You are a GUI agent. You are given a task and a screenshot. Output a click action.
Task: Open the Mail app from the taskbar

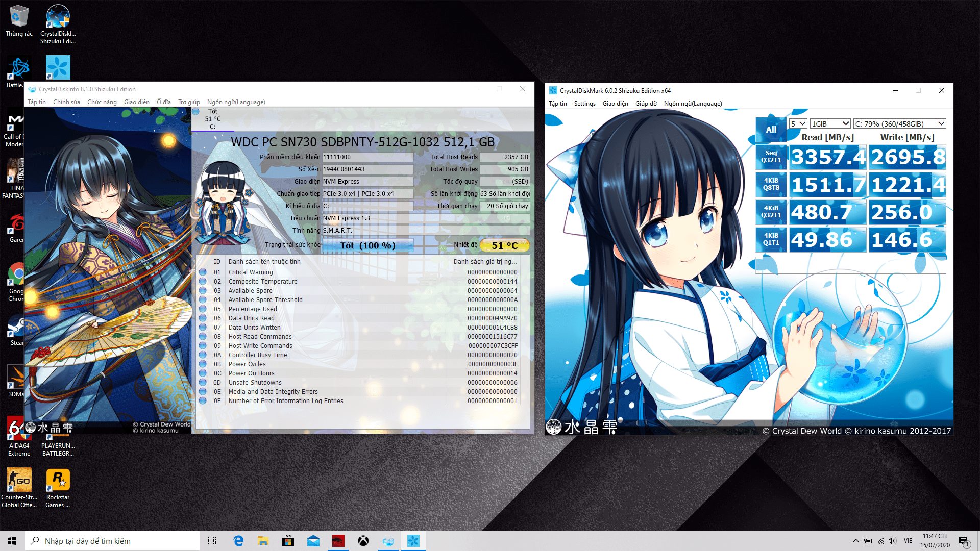(313, 541)
